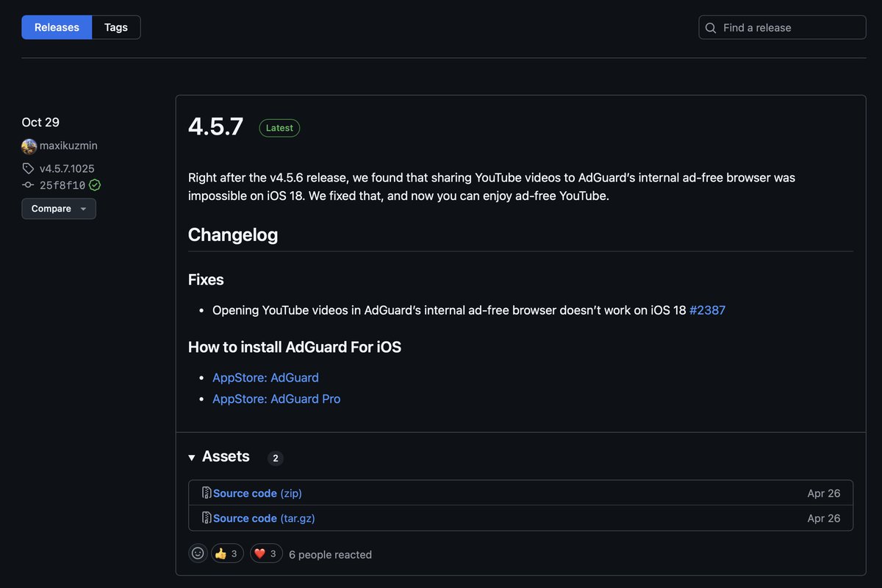The image size is (882, 588).
Task: Click the Oct 29 release date
Action: point(40,122)
